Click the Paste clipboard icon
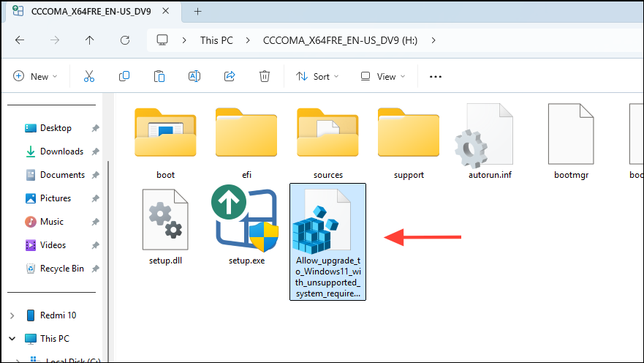The height and width of the screenshot is (363, 644). pos(159,76)
